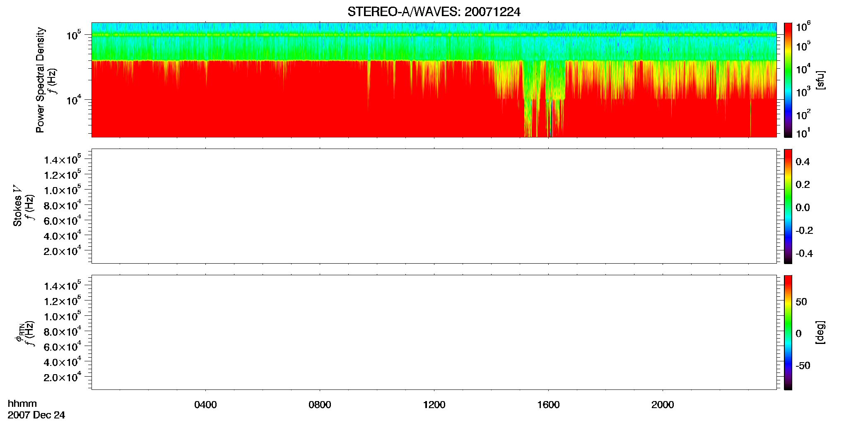The image size is (868, 447).
Task: Click the Stokes V axis label
Action: (17, 206)
